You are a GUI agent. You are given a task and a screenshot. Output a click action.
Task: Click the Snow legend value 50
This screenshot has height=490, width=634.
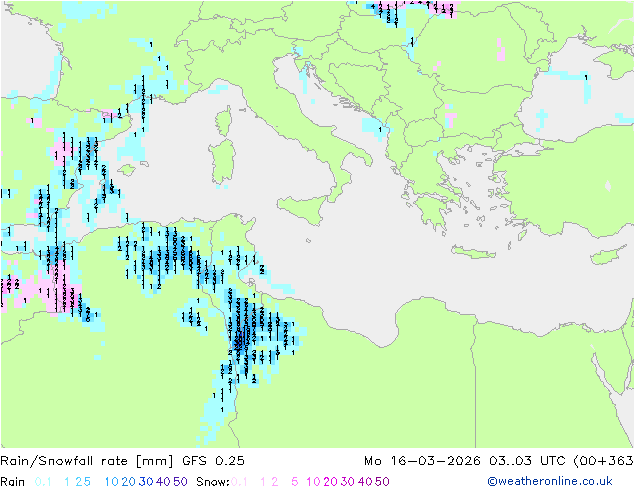coord(383,482)
